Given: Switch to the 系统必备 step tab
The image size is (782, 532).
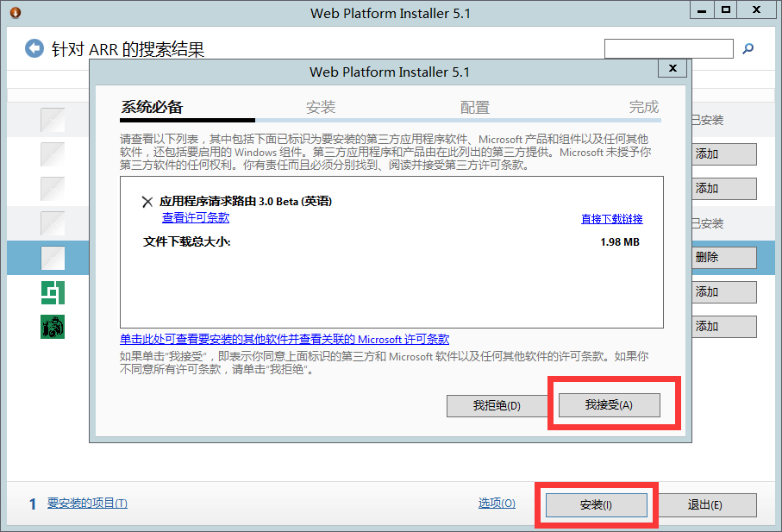Looking at the screenshot, I should click(x=152, y=108).
